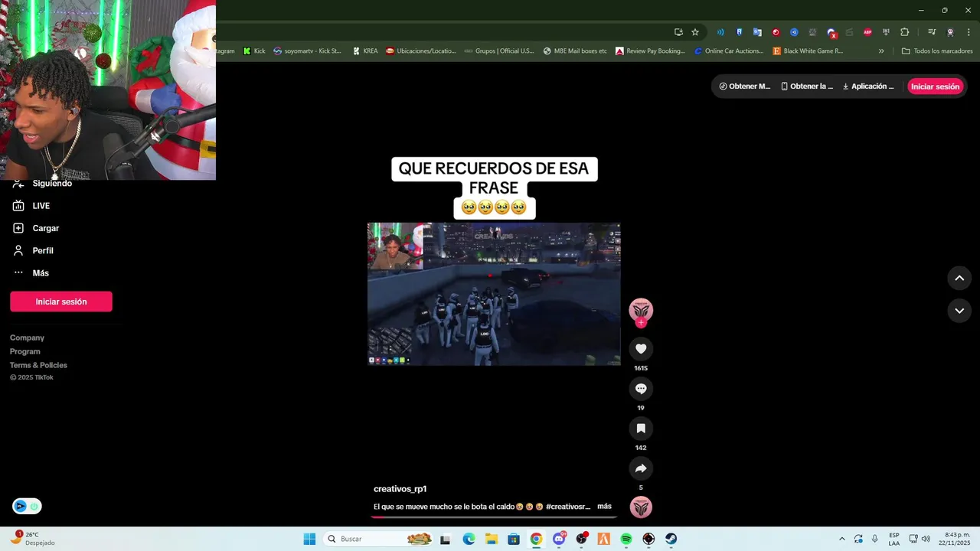Open Ubicaciones/Locatio... bookmark

click(421, 51)
